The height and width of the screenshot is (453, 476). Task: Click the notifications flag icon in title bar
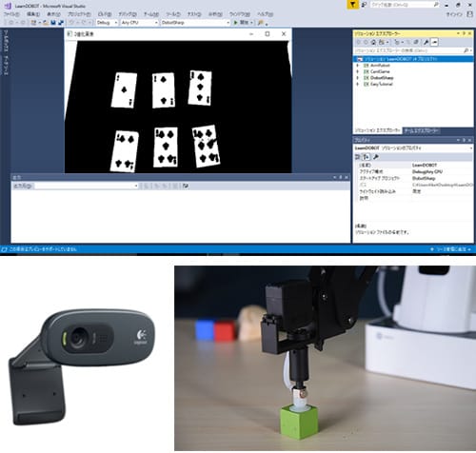pos(352,5)
